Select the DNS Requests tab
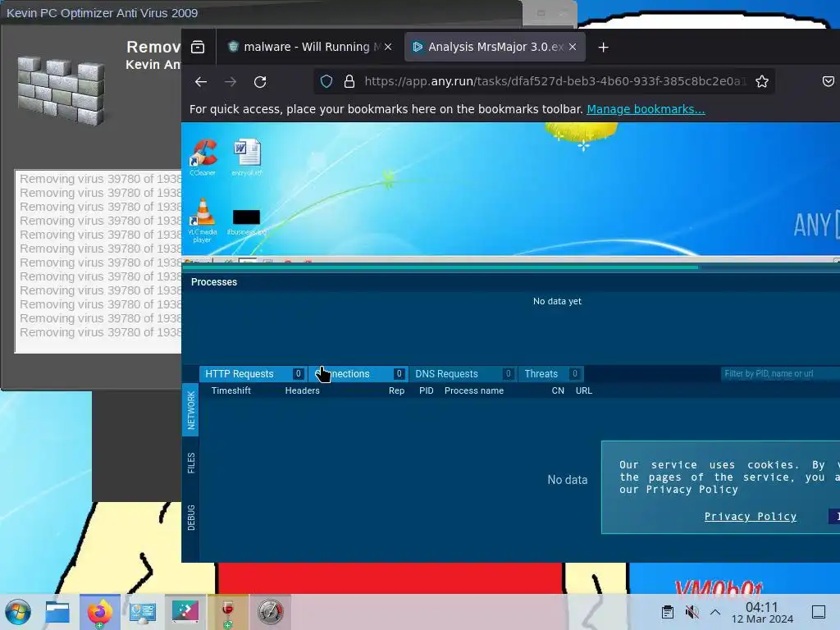Screen dimensions: 840x630 click(x=463, y=374)
